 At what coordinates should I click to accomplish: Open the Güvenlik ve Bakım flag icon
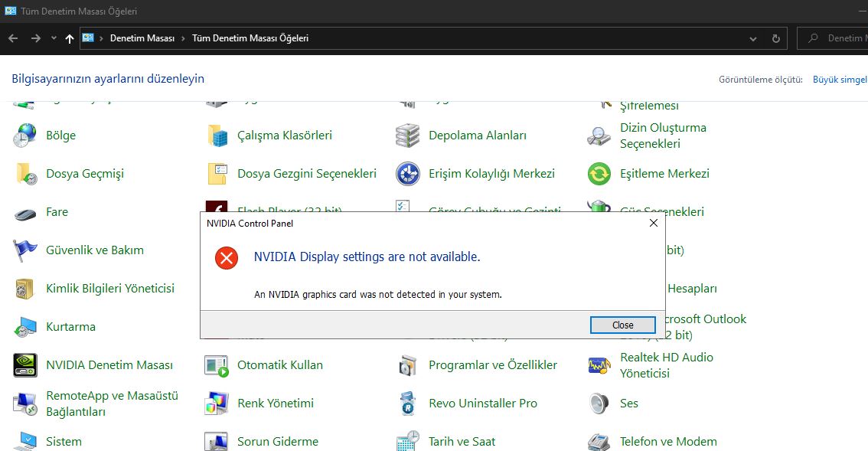[25, 250]
